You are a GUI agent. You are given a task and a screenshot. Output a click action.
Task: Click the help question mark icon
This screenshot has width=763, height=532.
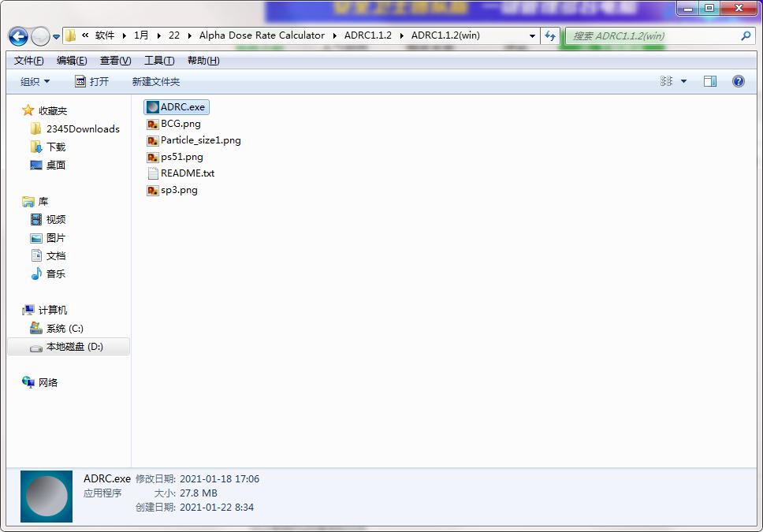click(739, 81)
